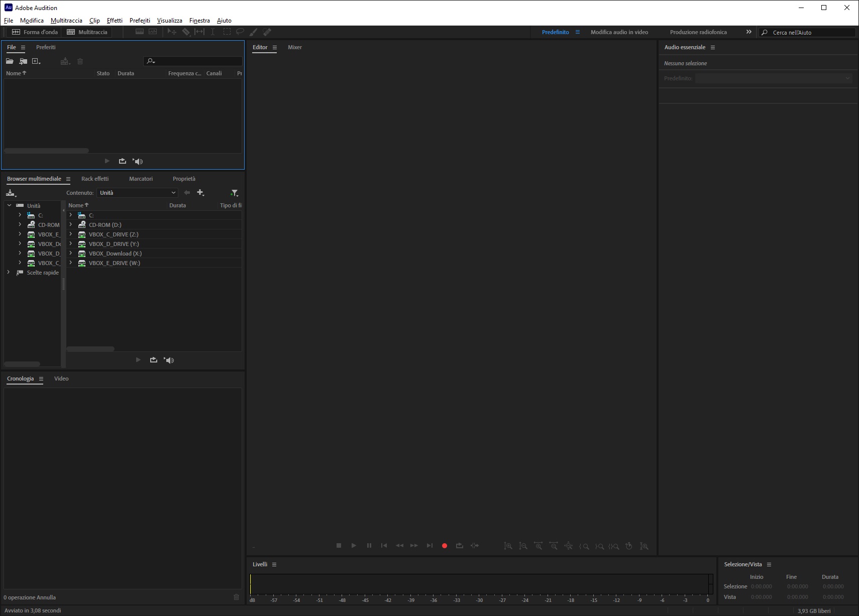Click the import download icon in media browser
859x616 pixels.
point(11,193)
